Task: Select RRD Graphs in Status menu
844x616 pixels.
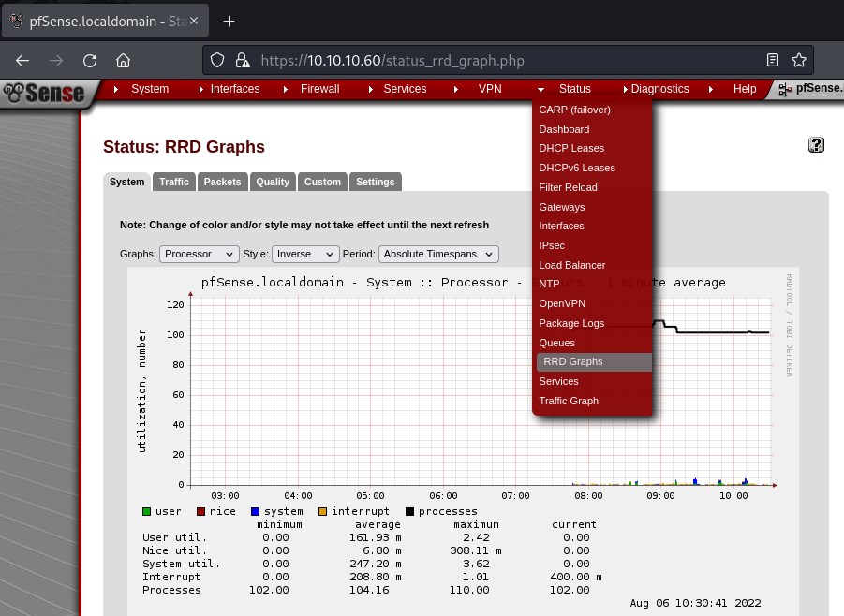Action: point(572,361)
